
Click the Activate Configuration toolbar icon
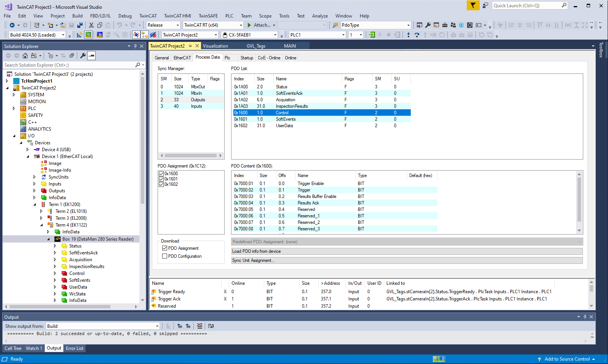point(79,35)
